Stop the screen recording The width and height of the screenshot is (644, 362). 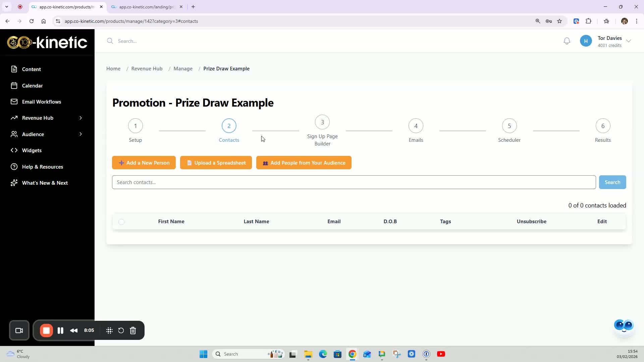pyautogui.click(x=46, y=331)
